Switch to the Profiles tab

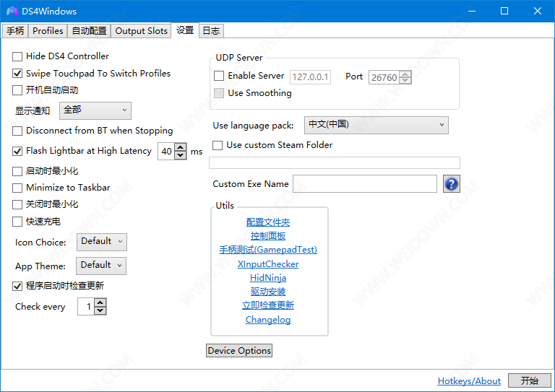click(x=48, y=31)
